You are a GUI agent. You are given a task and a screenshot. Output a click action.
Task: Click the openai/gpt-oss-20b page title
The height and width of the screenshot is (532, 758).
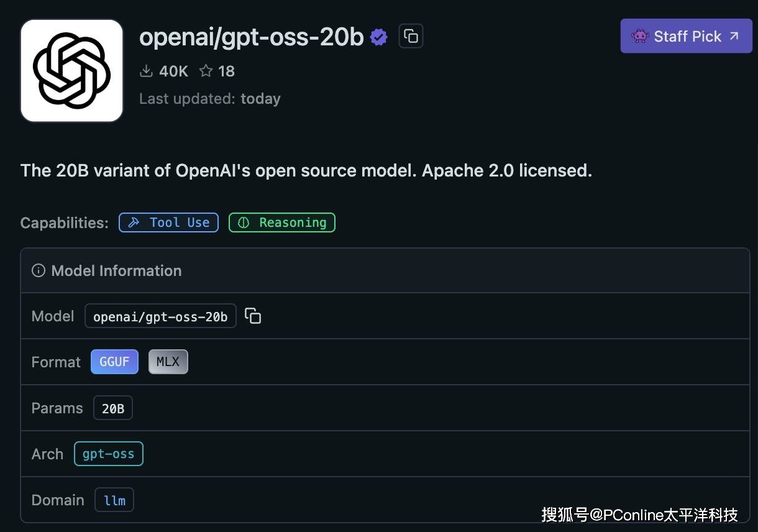coord(252,37)
